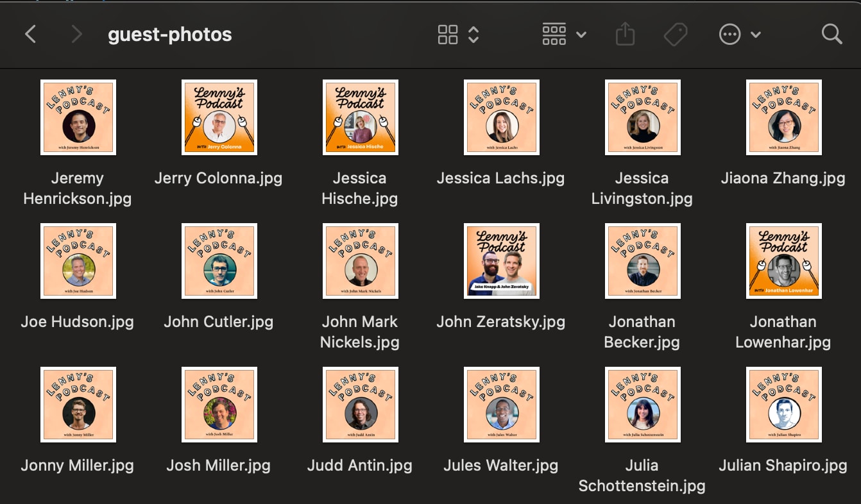861x504 pixels.
Task: Click the guest-photos folder title
Action: tap(170, 34)
